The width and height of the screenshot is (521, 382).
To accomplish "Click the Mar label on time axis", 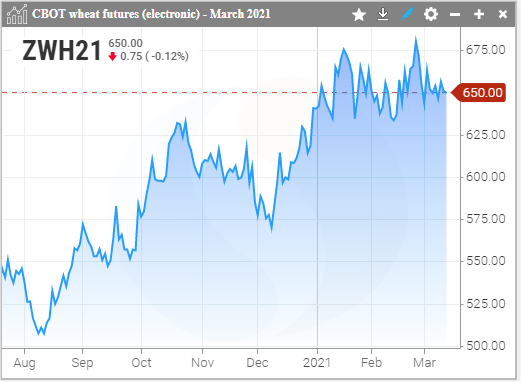I will coord(424,363).
